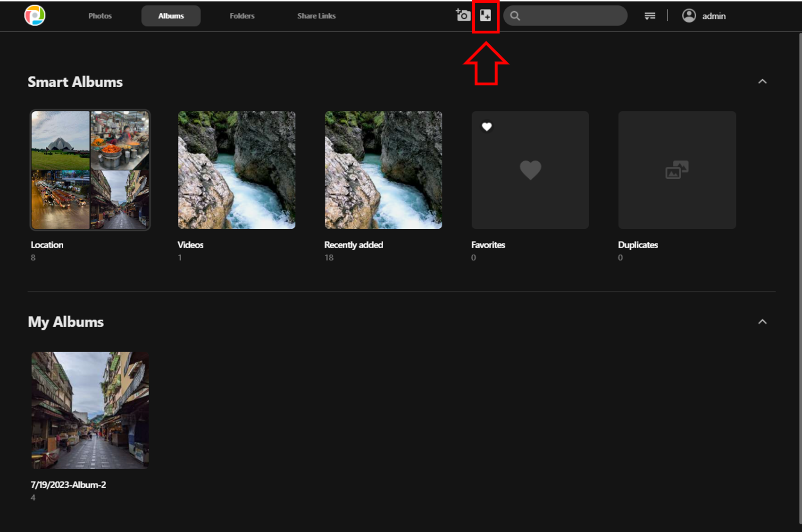Open the 7/19/2023-Album-2 thumbnail
Viewport: 802px width, 532px height.
pos(90,410)
